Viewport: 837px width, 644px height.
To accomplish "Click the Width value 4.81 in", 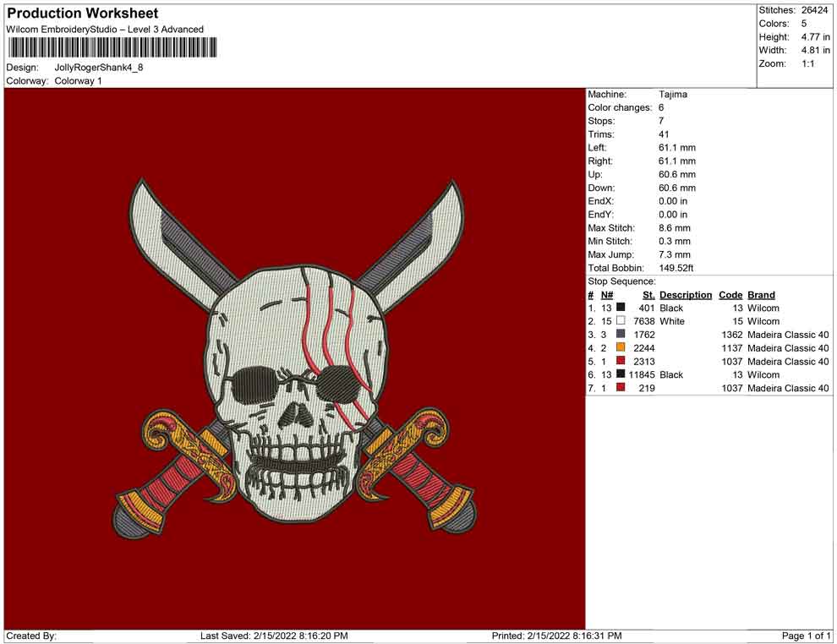I will click(x=816, y=50).
